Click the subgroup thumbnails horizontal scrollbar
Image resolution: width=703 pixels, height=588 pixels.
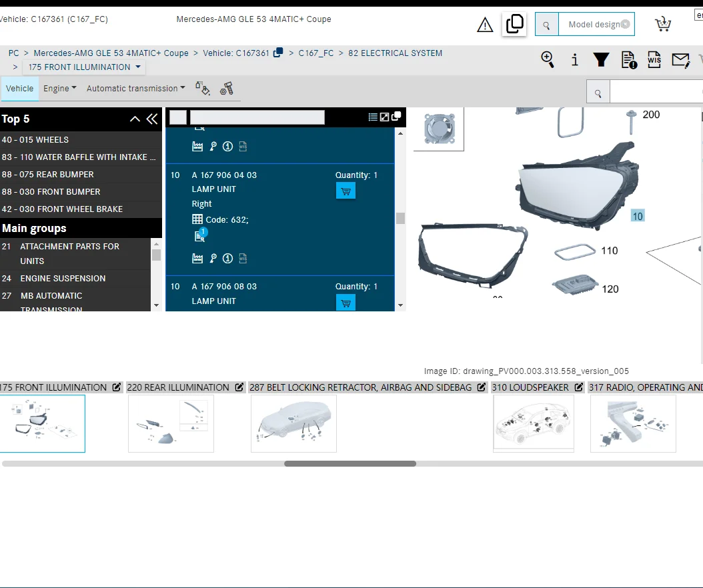[350, 464]
